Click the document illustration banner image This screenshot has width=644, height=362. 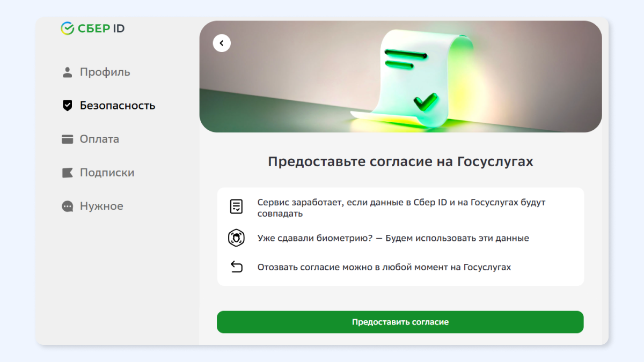tap(400, 77)
